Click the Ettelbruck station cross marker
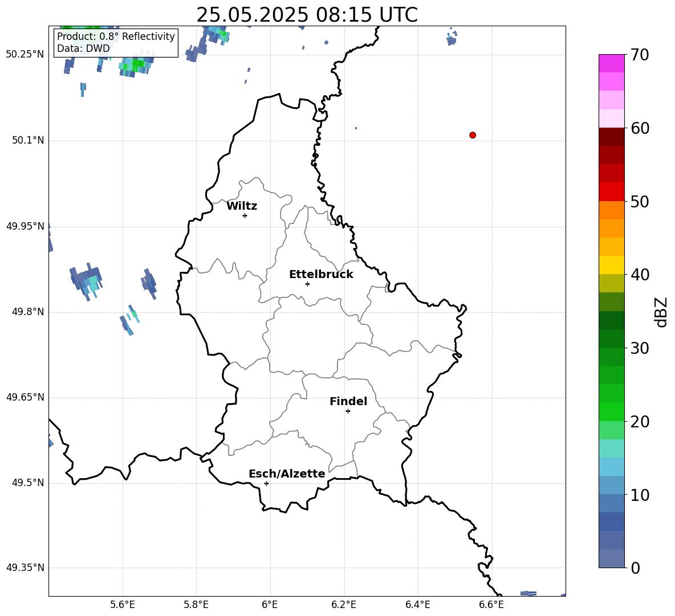The image size is (675, 616). click(x=307, y=284)
